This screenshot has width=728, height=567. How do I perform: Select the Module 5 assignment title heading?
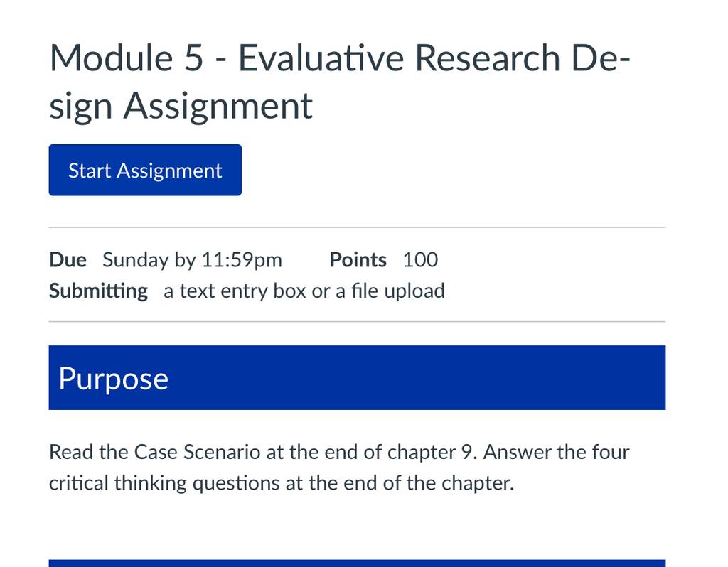(x=340, y=82)
